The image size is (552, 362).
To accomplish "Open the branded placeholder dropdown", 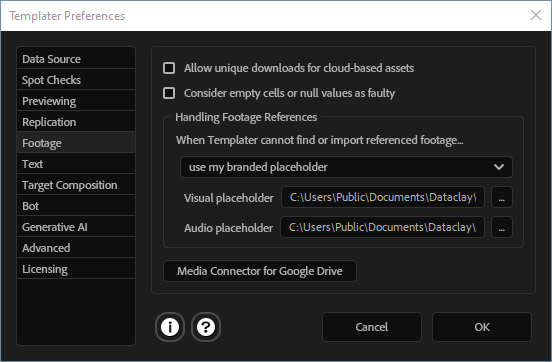I will 346,167.
